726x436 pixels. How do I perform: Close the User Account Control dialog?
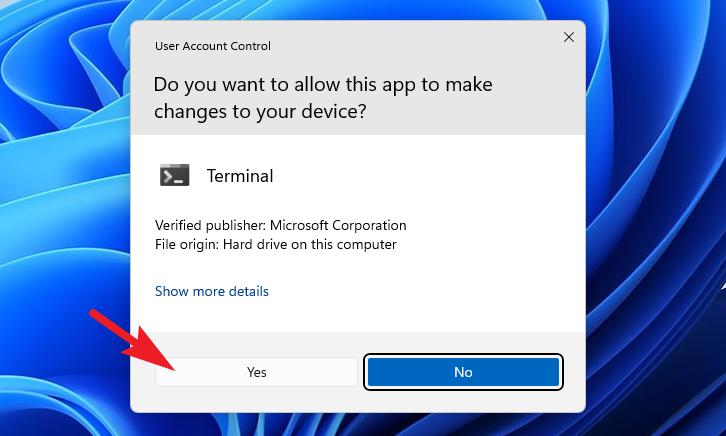click(569, 37)
